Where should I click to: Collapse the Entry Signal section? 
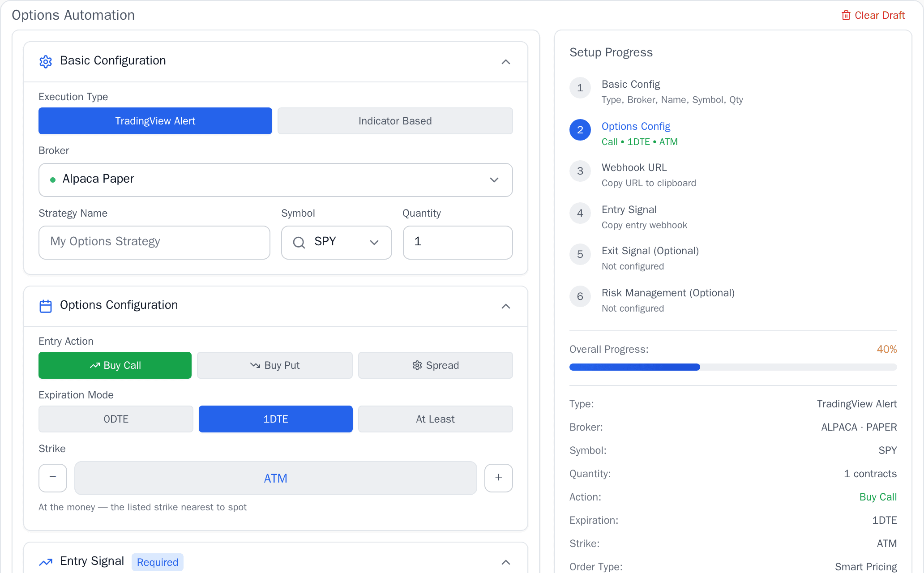tap(506, 562)
